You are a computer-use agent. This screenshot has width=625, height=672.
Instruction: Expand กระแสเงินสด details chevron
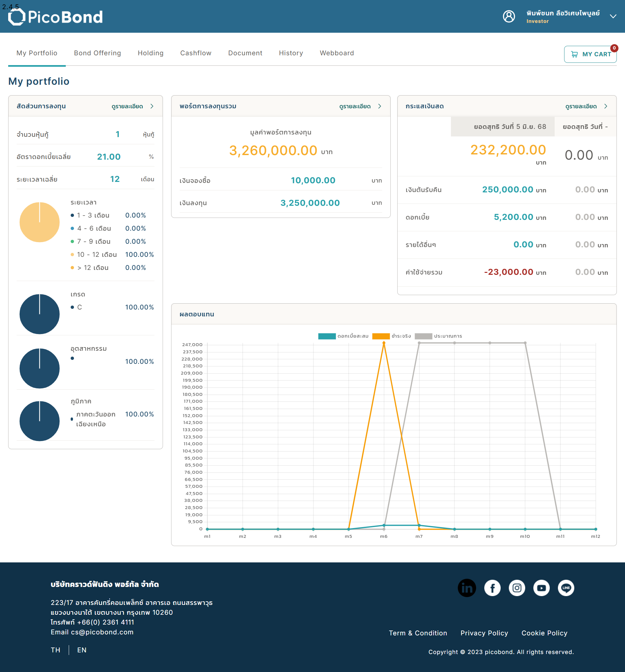pos(605,106)
